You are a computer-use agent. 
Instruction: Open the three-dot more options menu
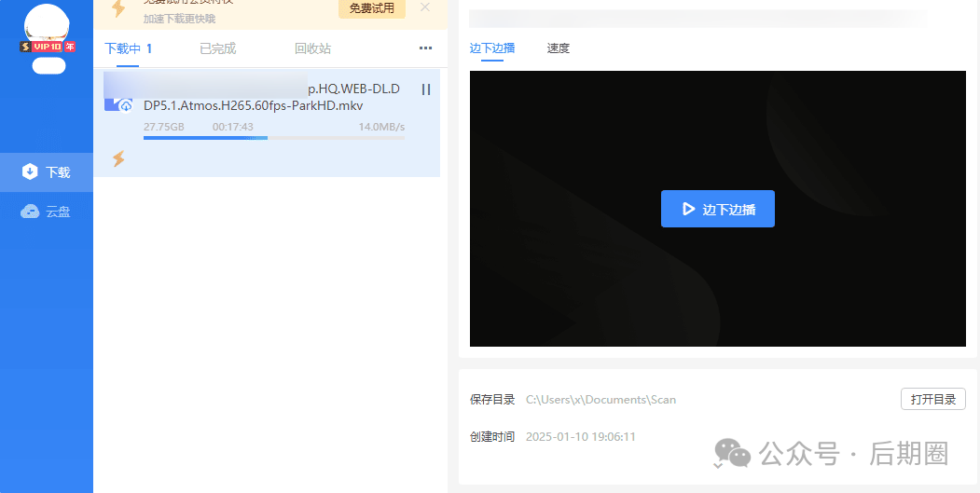point(425,48)
